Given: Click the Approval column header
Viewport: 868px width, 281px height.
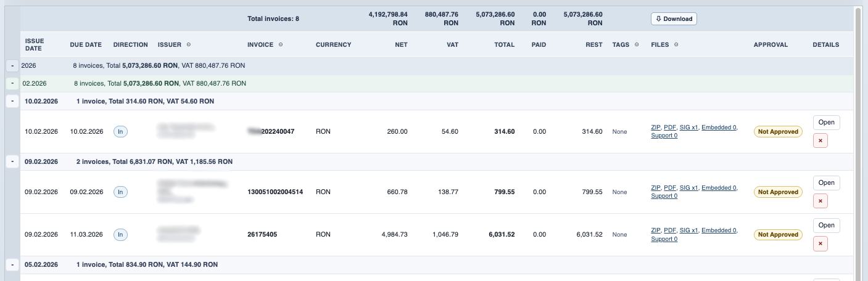Looking at the screenshot, I should click(x=771, y=44).
